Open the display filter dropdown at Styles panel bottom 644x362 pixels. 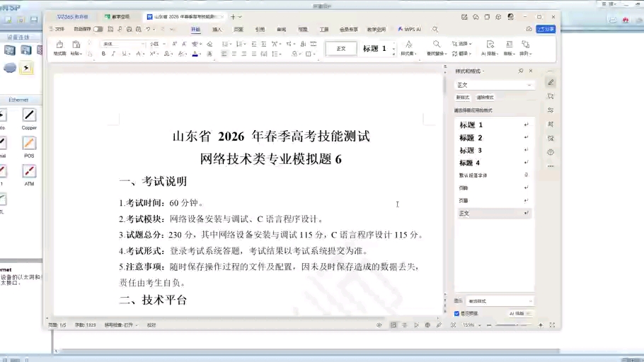point(500,301)
